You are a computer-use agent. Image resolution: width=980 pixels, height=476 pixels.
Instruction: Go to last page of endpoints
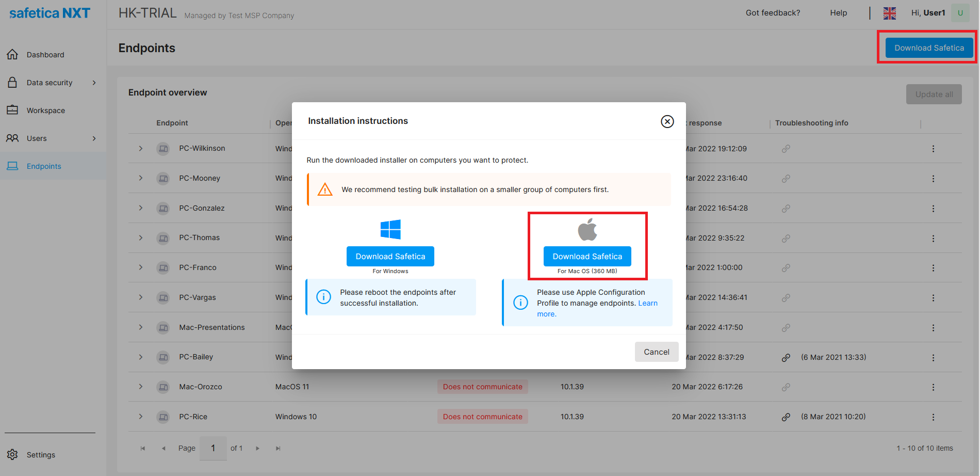point(278,449)
